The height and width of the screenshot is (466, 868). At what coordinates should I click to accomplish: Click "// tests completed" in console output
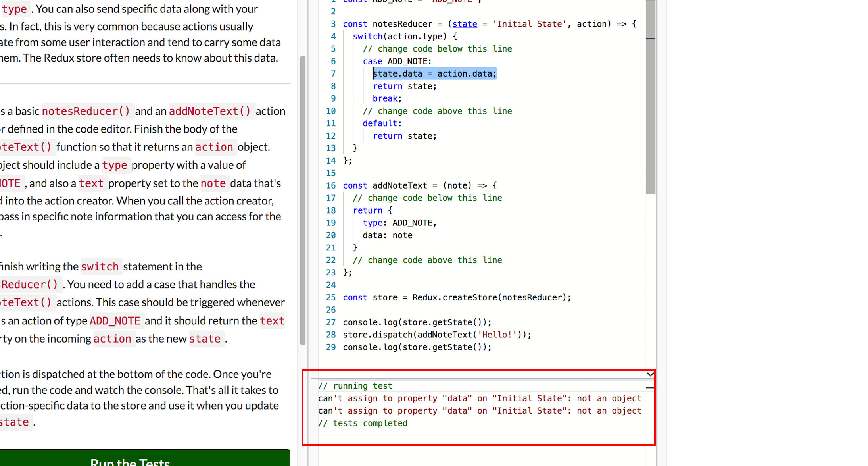point(363,423)
